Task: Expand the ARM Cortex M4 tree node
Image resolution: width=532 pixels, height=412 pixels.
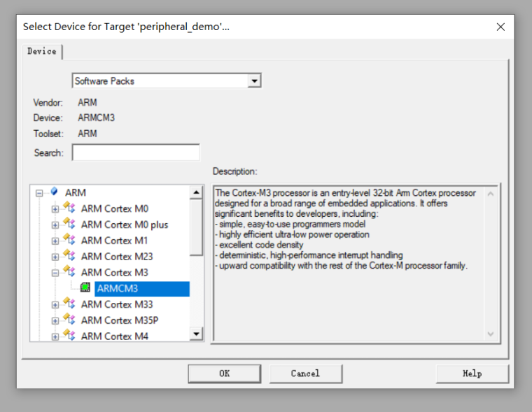Action: click(x=55, y=336)
